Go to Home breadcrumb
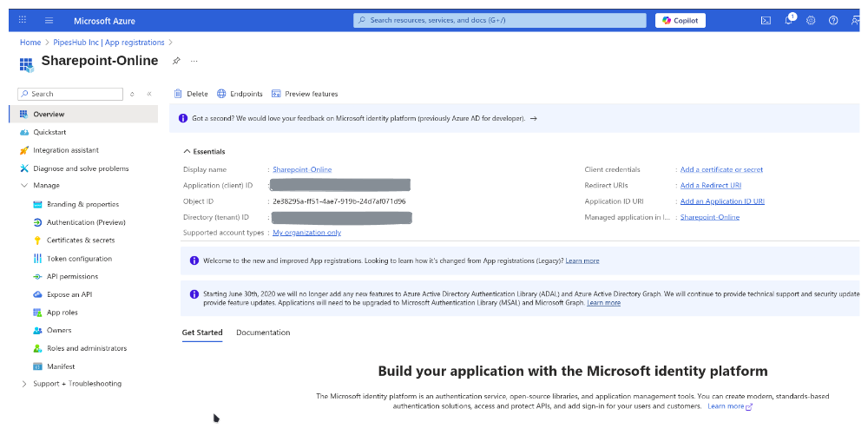The image size is (868, 435). click(x=30, y=43)
